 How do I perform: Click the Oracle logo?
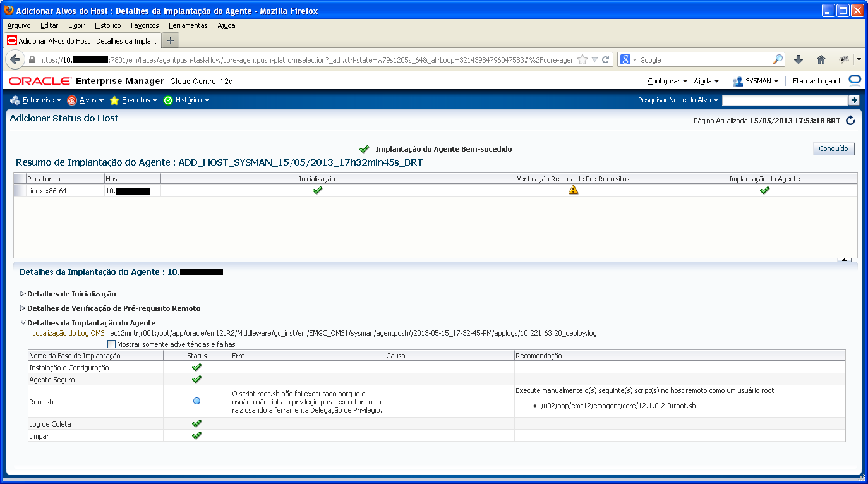point(39,81)
